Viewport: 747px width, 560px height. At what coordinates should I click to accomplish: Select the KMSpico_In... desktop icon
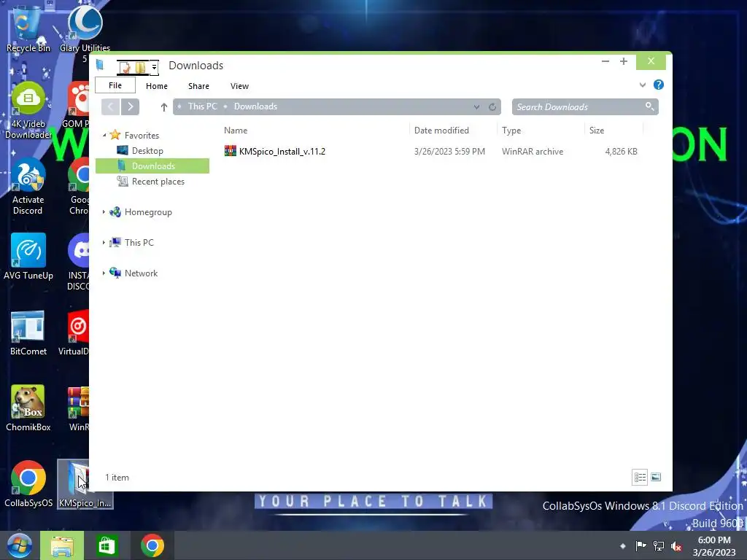[85, 484]
